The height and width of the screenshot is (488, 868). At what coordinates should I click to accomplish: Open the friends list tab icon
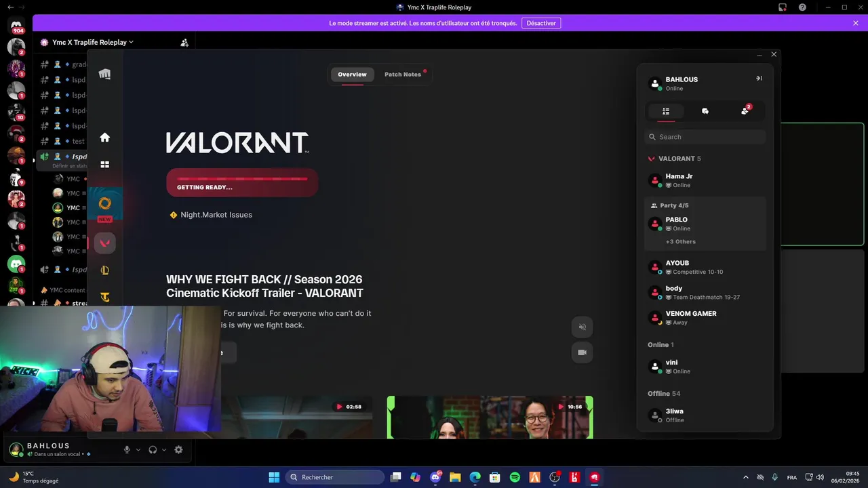tap(666, 111)
